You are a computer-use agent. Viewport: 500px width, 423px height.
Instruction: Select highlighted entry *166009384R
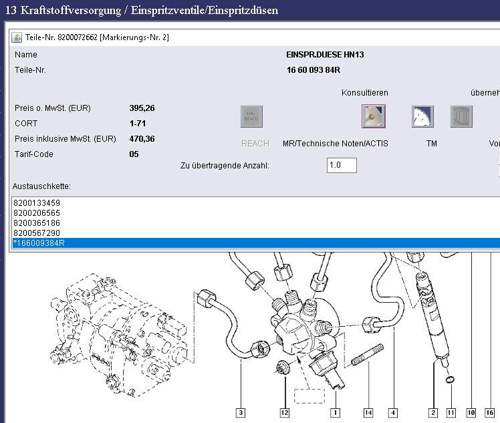256,243
